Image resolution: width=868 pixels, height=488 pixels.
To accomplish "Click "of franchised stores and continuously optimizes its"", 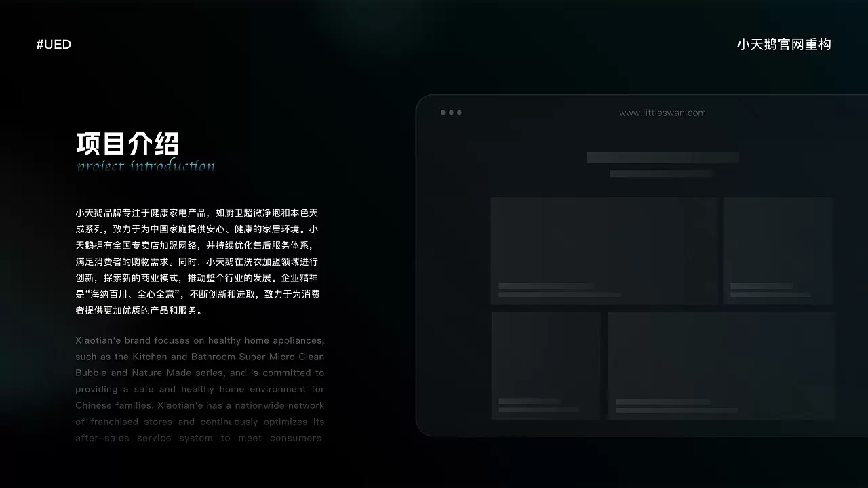I will pyautogui.click(x=200, y=422).
